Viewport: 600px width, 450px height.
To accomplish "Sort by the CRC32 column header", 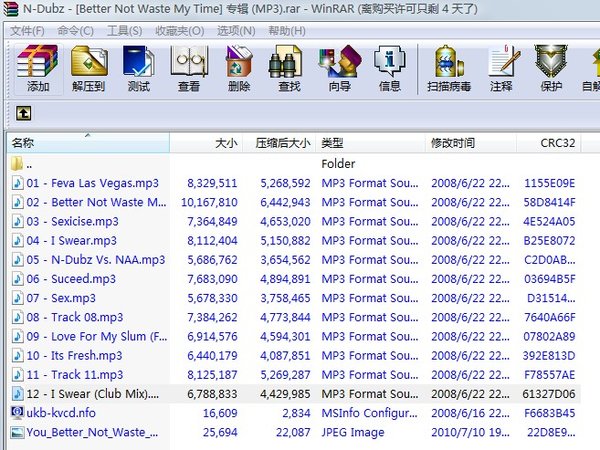I will tap(549, 143).
